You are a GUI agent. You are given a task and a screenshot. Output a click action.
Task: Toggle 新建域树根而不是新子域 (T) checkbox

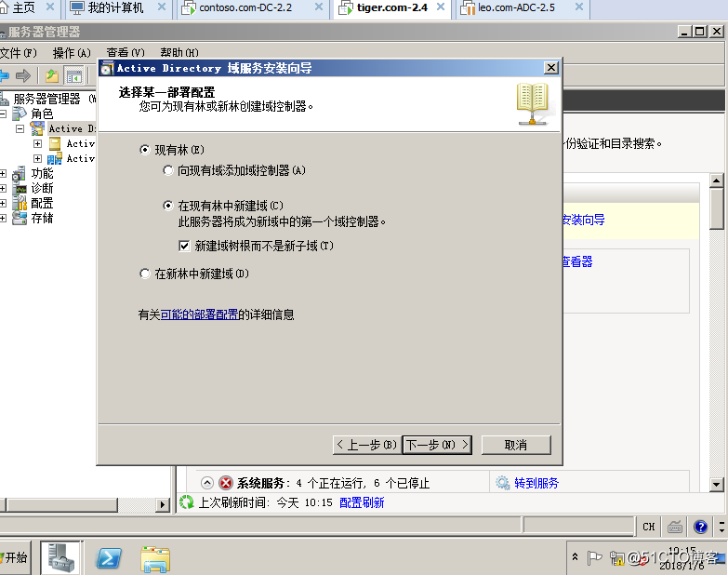pyautogui.click(x=184, y=246)
